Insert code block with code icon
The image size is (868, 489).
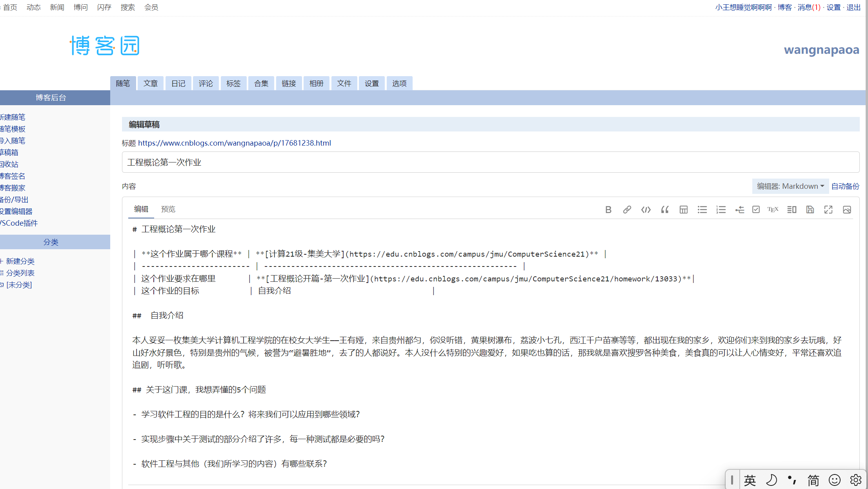(646, 210)
